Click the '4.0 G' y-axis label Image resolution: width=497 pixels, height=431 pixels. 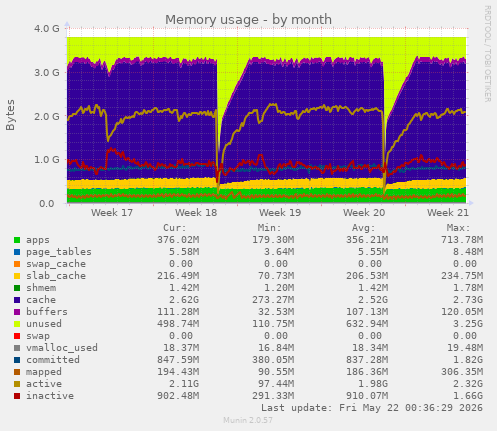tap(47, 29)
